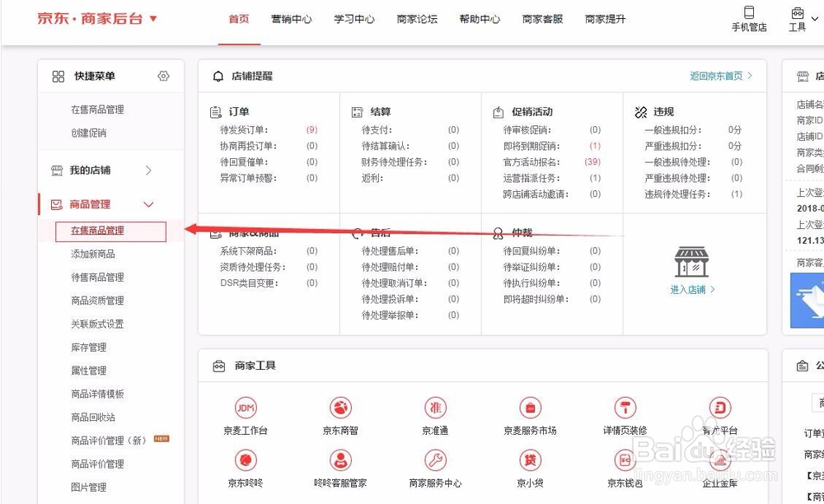Click 待处理售后单 row
Image resolution: width=824 pixels, height=504 pixels.
(410, 251)
